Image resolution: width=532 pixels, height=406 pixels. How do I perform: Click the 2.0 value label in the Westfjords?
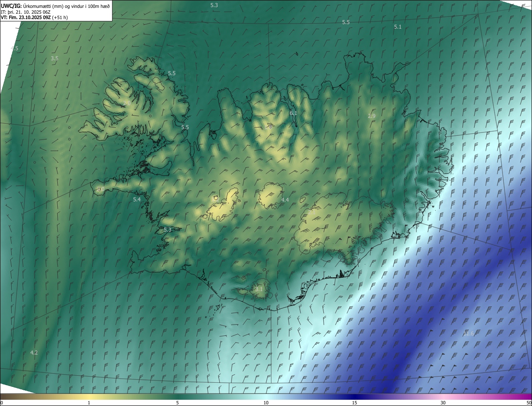[127, 103]
